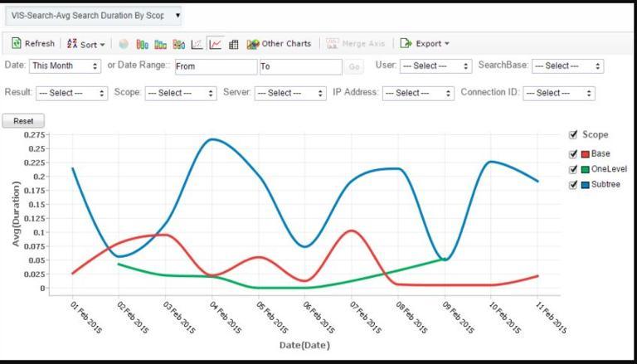637x364 pixels.
Task: Click the From date input field
Action: click(216, 66)
